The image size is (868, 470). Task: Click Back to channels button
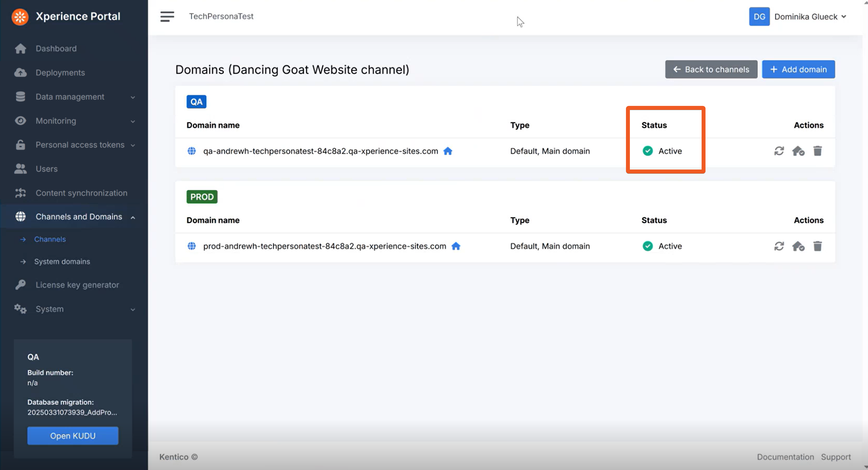tap(711, 69)
